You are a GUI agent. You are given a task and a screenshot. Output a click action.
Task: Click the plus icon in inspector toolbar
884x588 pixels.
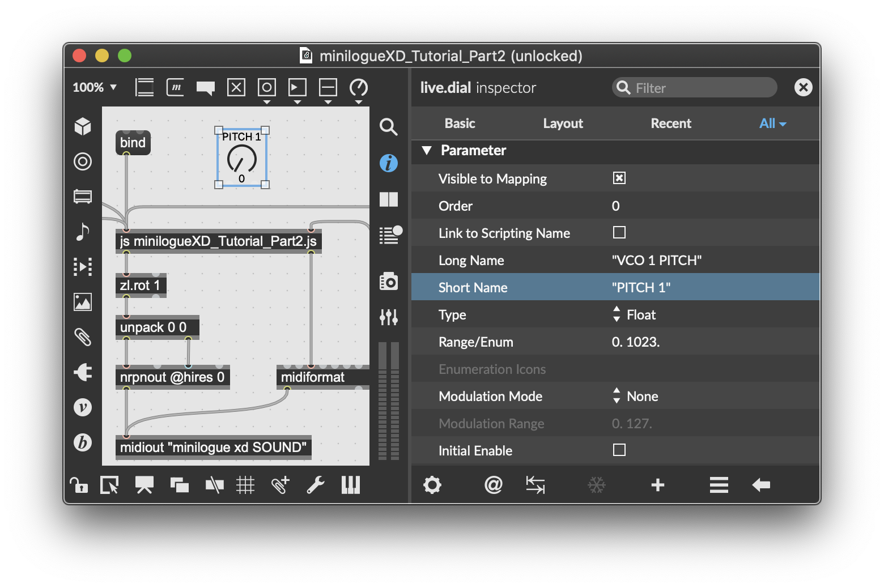(658, 485)
